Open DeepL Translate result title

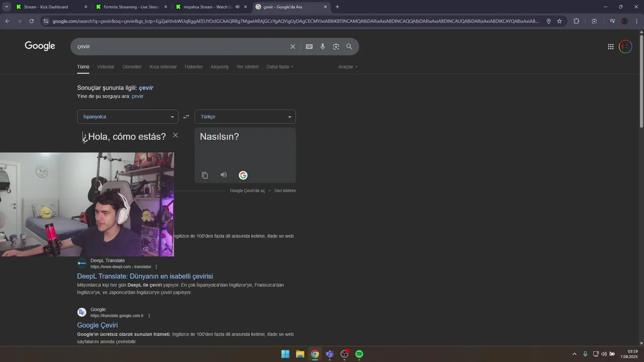145,276
